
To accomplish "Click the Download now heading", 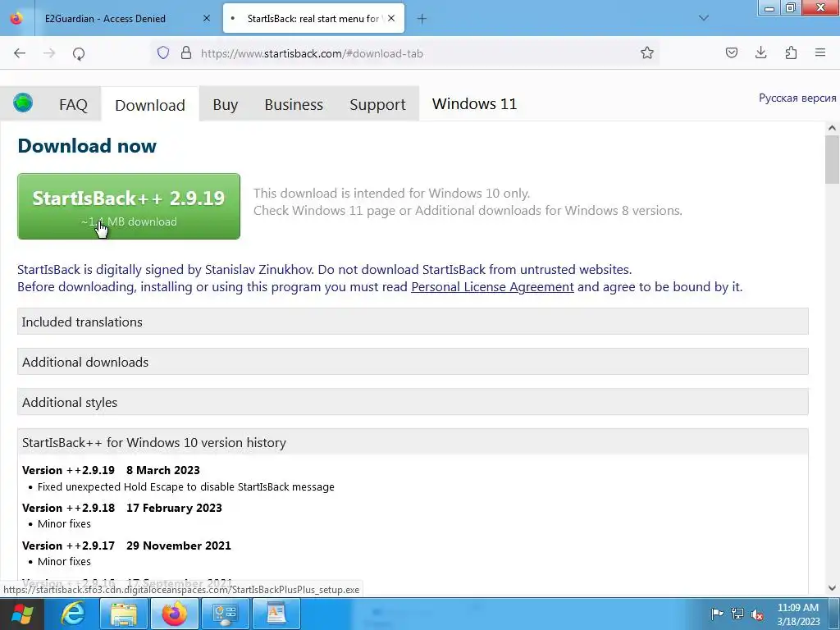I will [87, 146].
